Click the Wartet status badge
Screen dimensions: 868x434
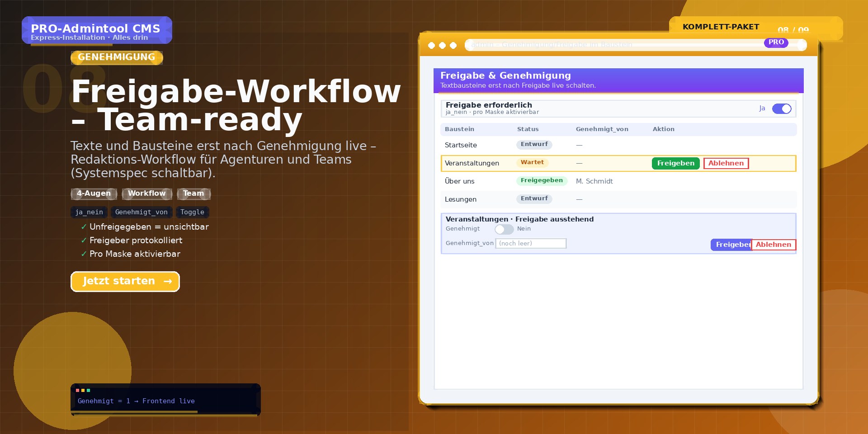click(x=532, y=162)
